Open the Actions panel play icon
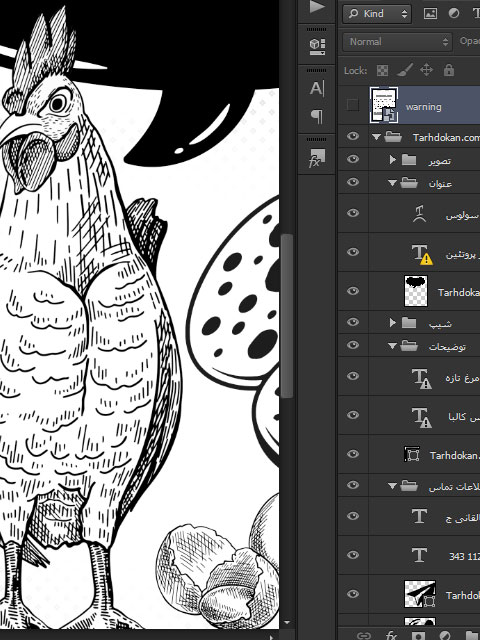480x640 pixels. point(316,7)
